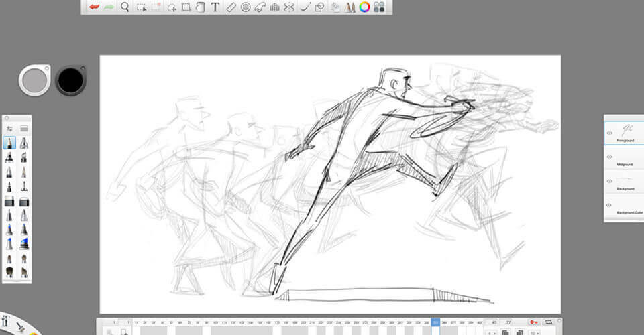Open the Color Wheel editor
This screenshot has width=644, height=335.
point(364,7)
